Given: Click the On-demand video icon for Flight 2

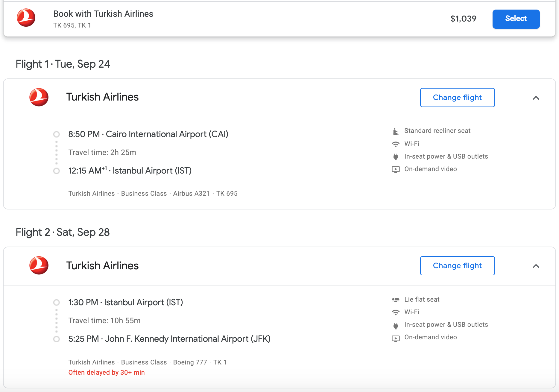Looking at the screenshot, I should [x=396, y=338].
